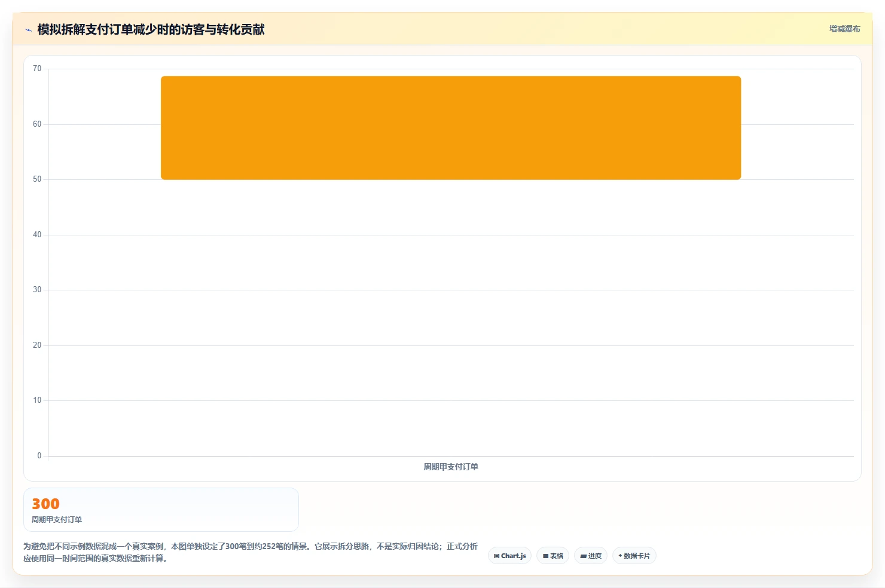Click the y-axis tick label 20

point(37,345)
